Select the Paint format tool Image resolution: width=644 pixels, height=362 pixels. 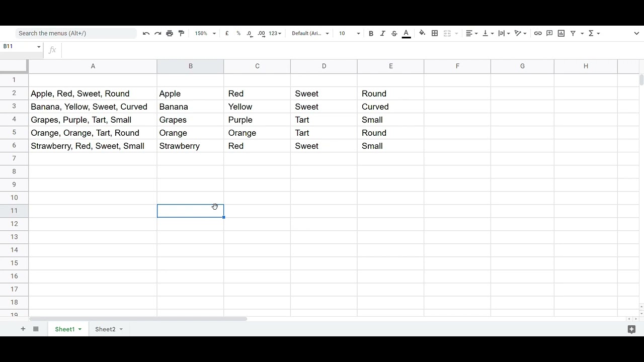[x=181, y=33]
